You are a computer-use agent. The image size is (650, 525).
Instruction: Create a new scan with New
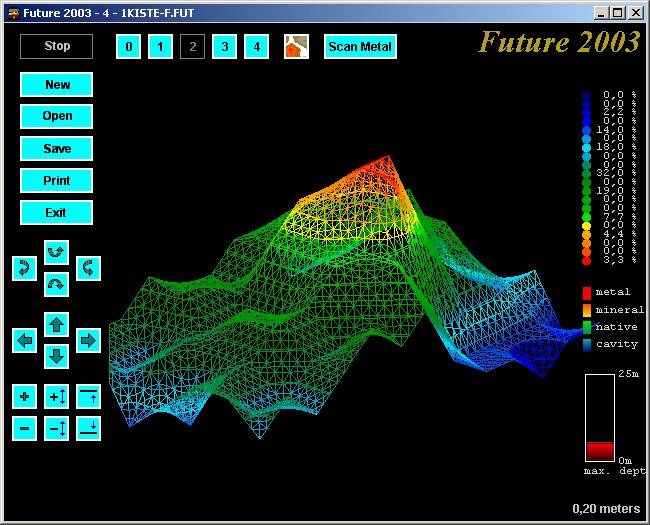click(56, 85)
